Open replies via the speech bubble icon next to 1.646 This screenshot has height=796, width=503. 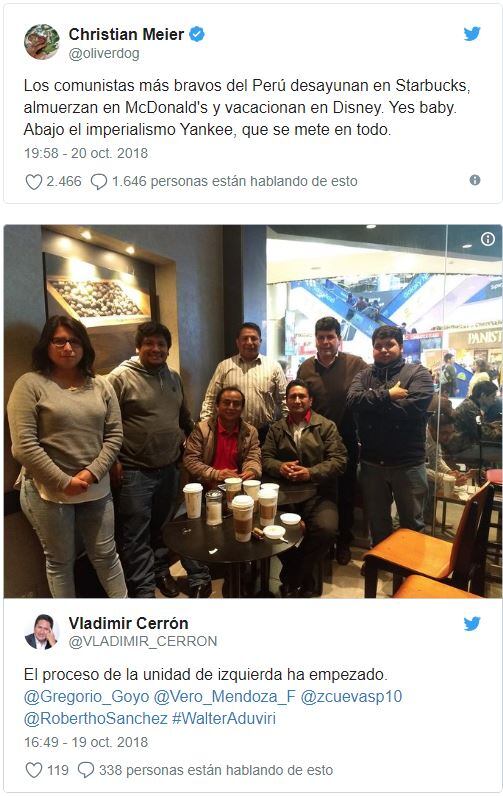pyautogui.click(x=98, y=182)
